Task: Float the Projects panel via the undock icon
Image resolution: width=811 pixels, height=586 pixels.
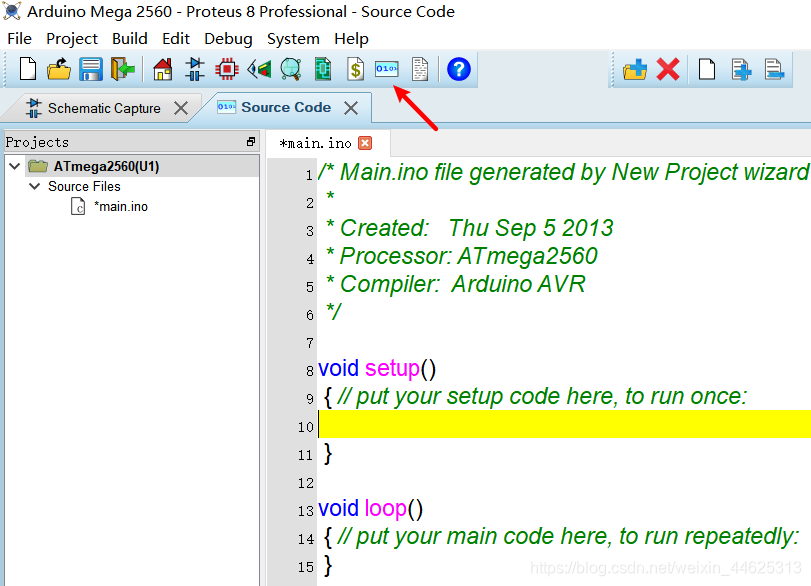Action: tap(251, 142)
